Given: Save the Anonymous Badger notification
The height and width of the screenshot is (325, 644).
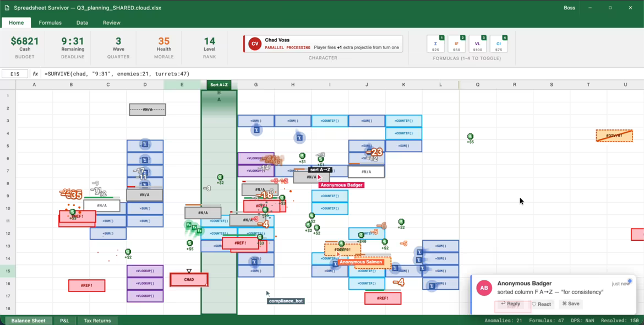Looking at the screenshot, I should tap(571, 304).
